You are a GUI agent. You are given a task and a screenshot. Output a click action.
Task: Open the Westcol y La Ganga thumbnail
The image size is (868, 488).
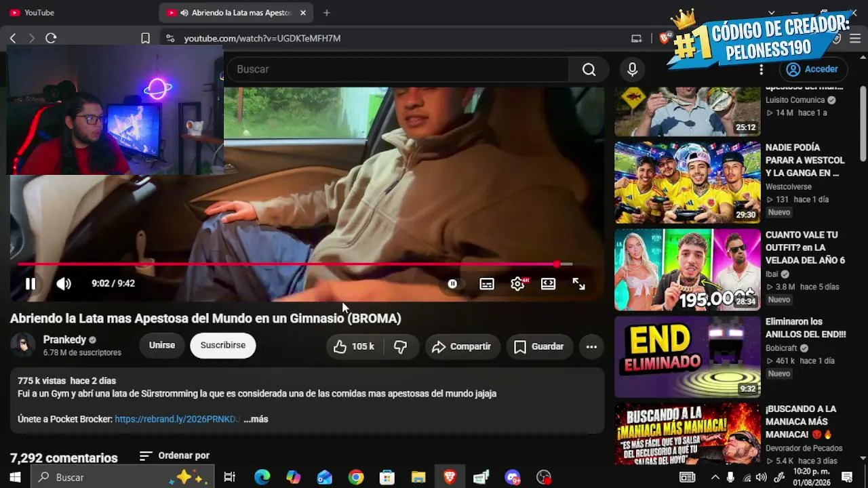(688, 182)
